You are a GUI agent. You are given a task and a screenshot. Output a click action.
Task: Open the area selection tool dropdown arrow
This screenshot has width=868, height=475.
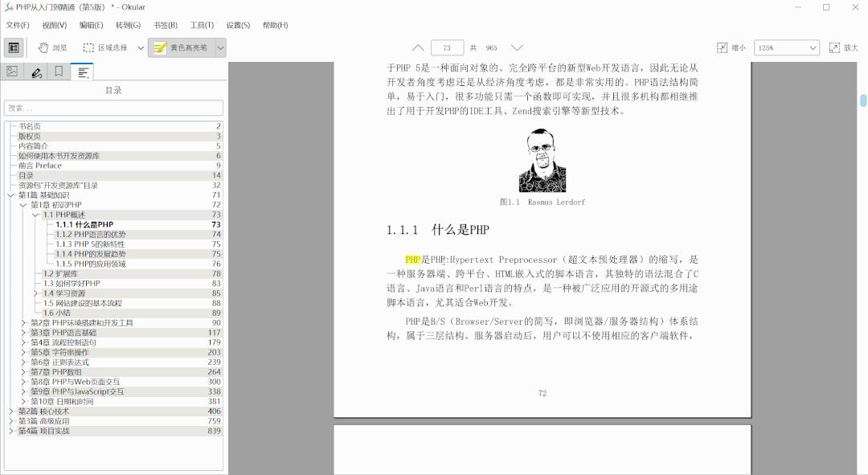pyautogui.click(x=140, y=47)
